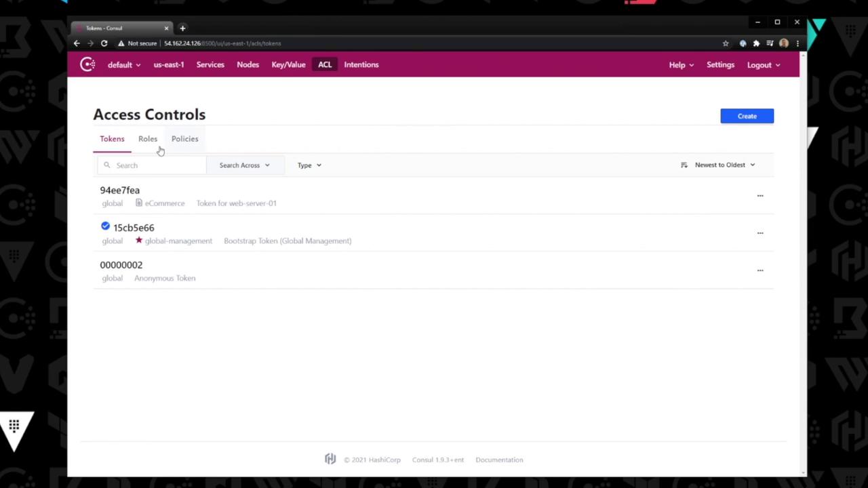Click the Access Controls page heading
Image resolution: width=868 pixels, height=488 pixels.
pyautogui.click(x=149, y=115)
